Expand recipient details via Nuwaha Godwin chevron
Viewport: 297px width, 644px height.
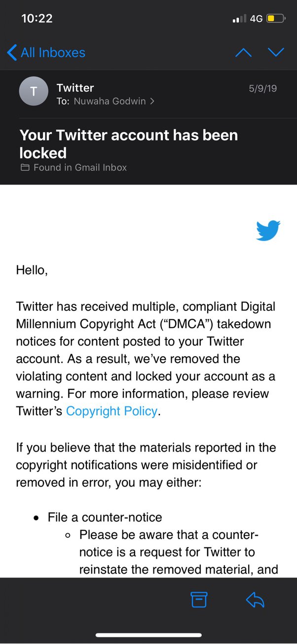(152, 101)
